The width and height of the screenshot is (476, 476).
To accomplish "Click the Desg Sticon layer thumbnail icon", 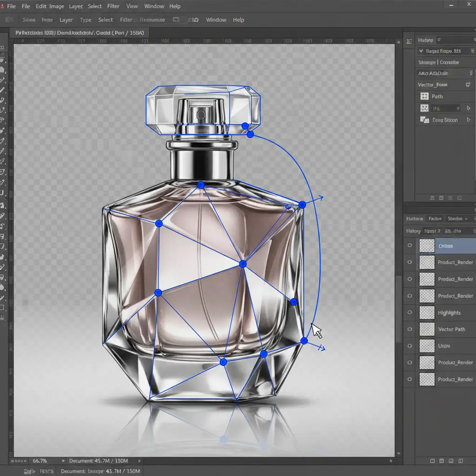I will (424, 120).
